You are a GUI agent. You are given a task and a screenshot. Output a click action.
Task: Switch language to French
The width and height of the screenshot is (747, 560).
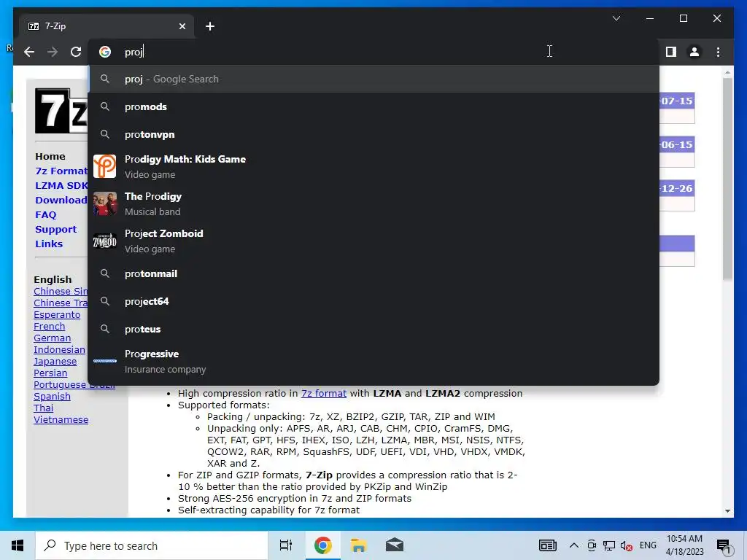coord(49,326)
